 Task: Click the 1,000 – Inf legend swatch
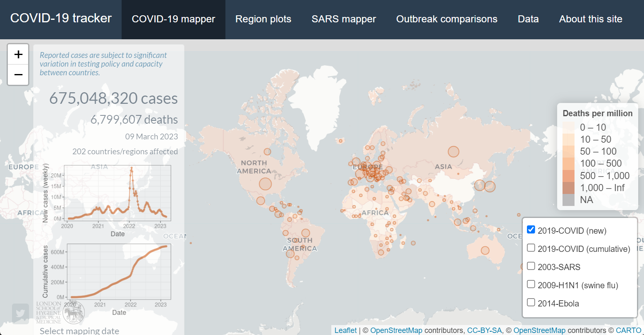pyautogui.click(x=568, y=188)
